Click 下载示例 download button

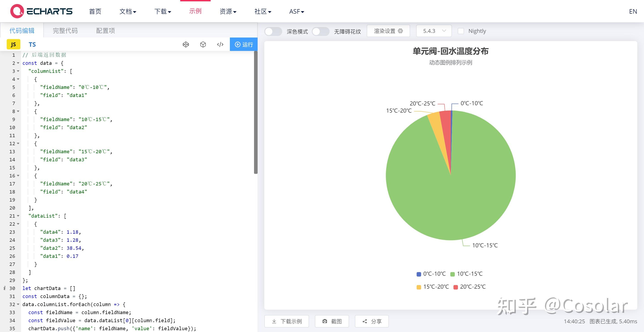pyautogui.click(x=287, y=321)
